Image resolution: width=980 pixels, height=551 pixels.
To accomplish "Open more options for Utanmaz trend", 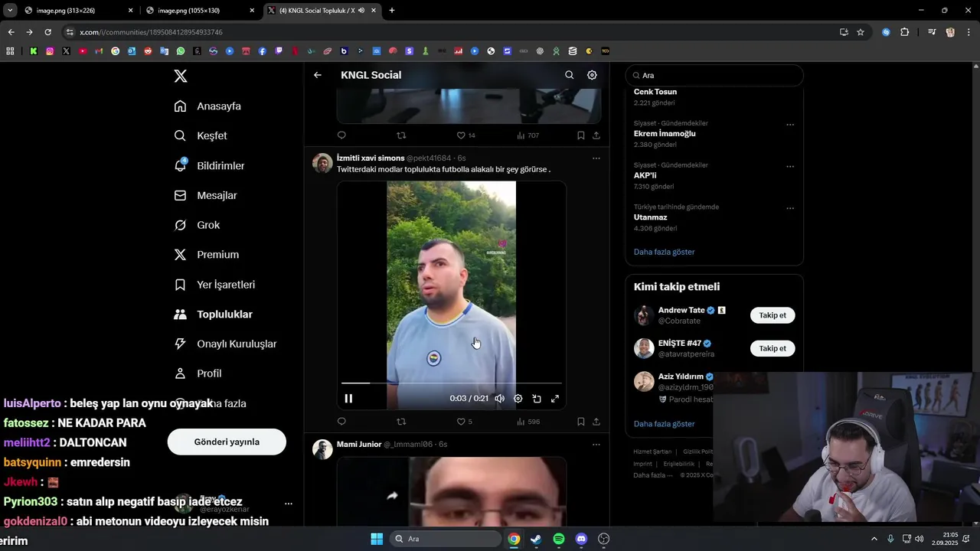I will [790, 208].
